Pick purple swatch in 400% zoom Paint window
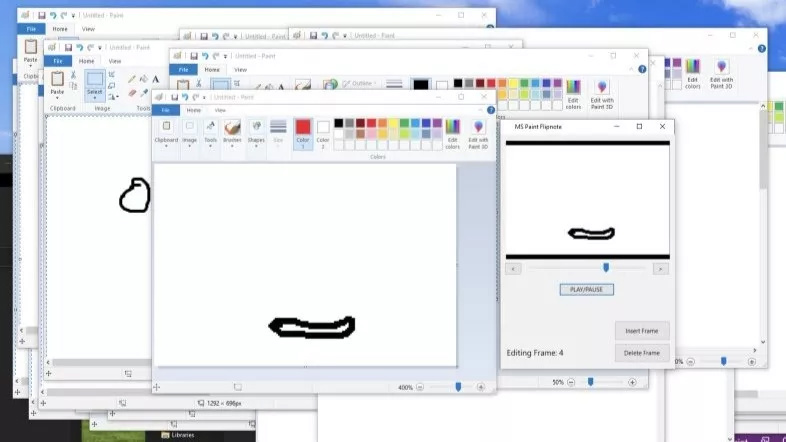Screen dimensions: 786x442 pyautogui.click(x=437, y=123)
